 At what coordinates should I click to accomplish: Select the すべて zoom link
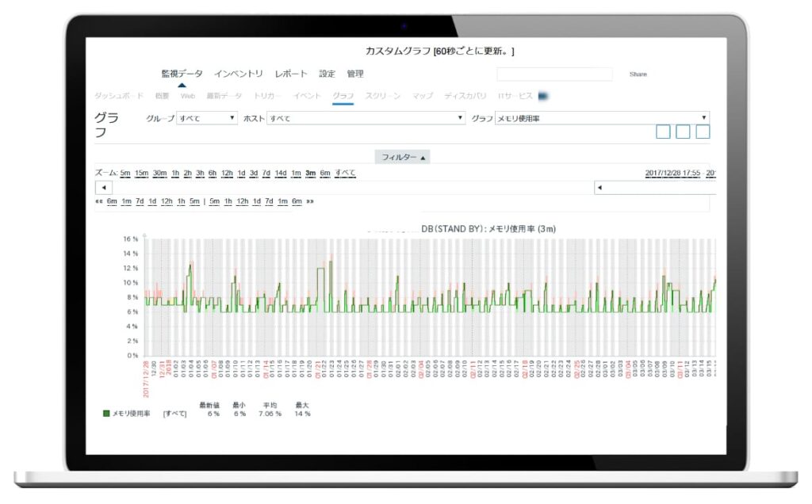(345, 173)
